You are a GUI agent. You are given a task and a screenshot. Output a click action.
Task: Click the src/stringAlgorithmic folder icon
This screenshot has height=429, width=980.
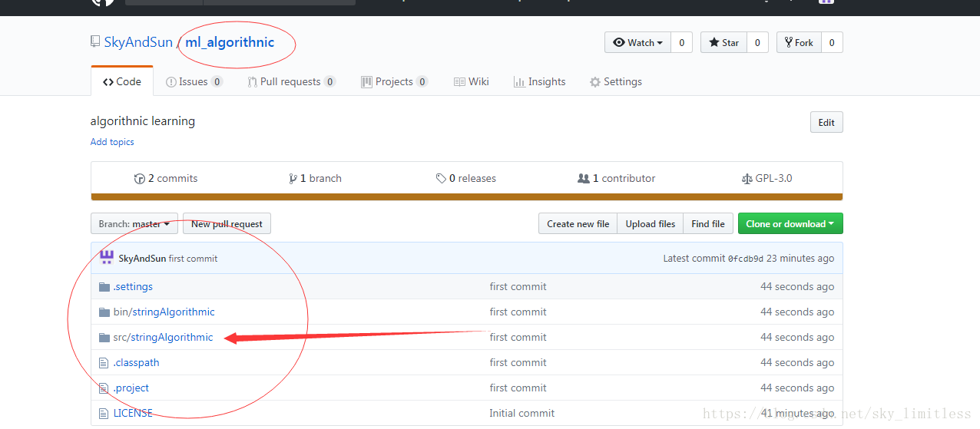104,338
